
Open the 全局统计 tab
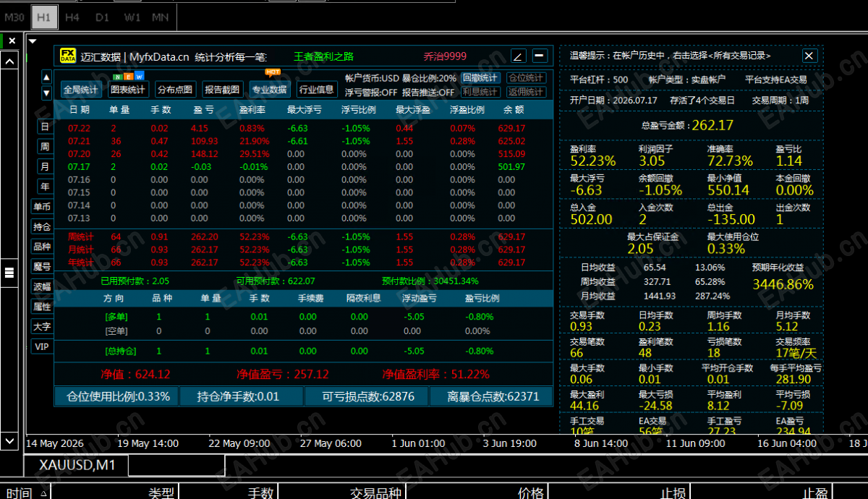(81, 90)
